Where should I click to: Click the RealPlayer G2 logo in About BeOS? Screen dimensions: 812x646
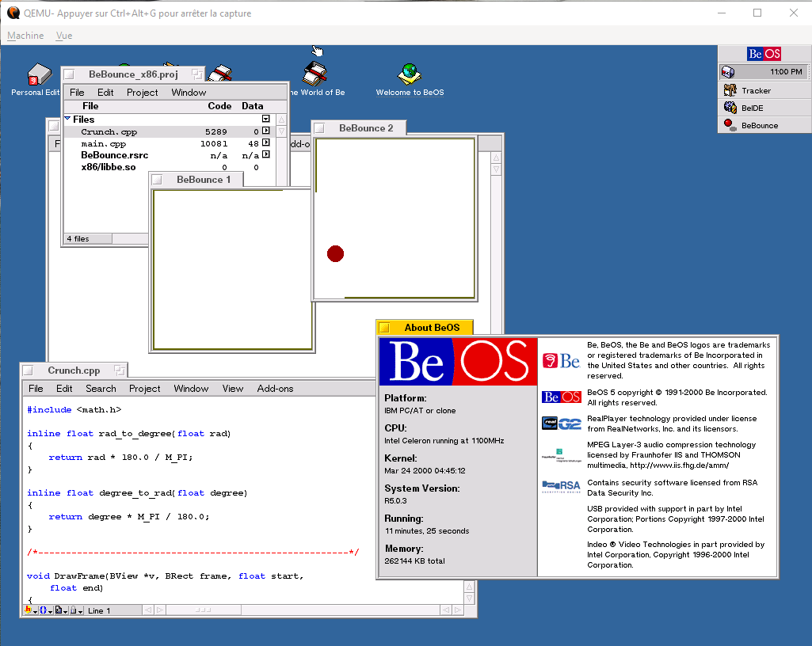click(x=562, y=424)
